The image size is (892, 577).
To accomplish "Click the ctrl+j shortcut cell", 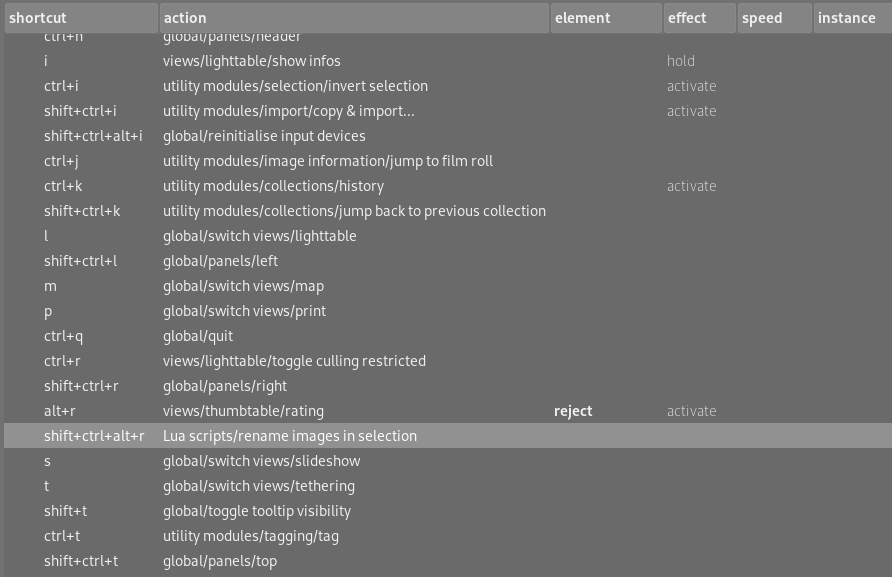I will click(x=62, y=161).
